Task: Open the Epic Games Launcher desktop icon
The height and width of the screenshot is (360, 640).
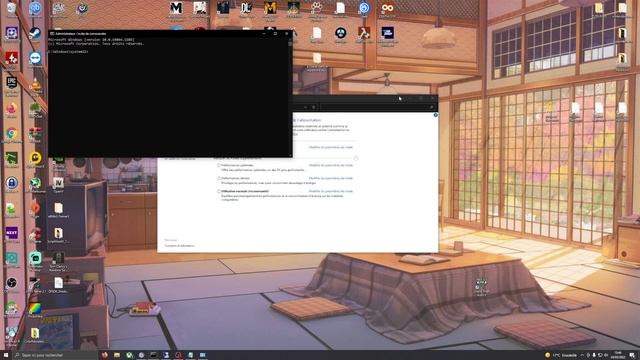Action: point(11,82)
